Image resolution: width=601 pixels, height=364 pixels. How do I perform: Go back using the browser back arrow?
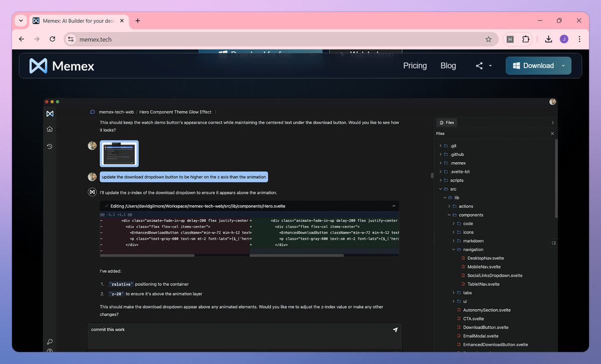click(21, 39)
